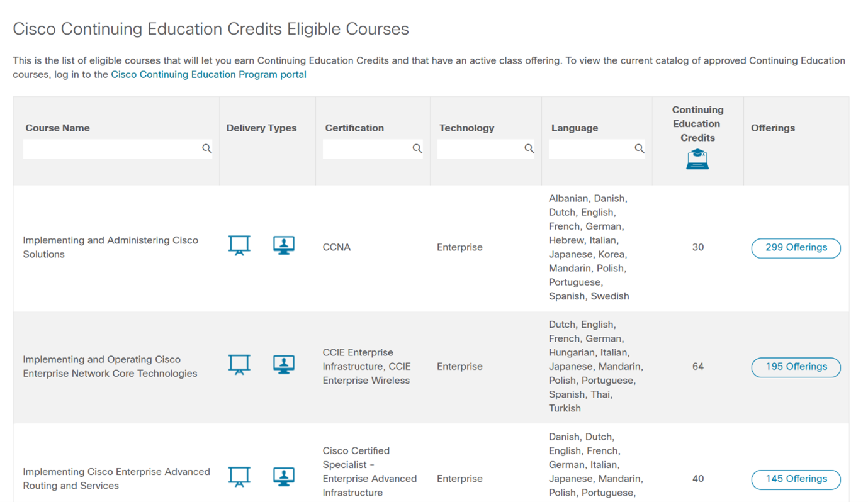
Task: Click inside the Technology search field
Action: pos(478,148)
